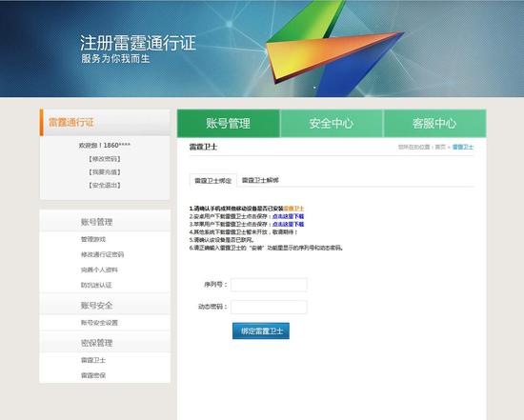Switch to the 安全中心 tab
This screenshot has height=420, width=524.
(x=332, y=123)
